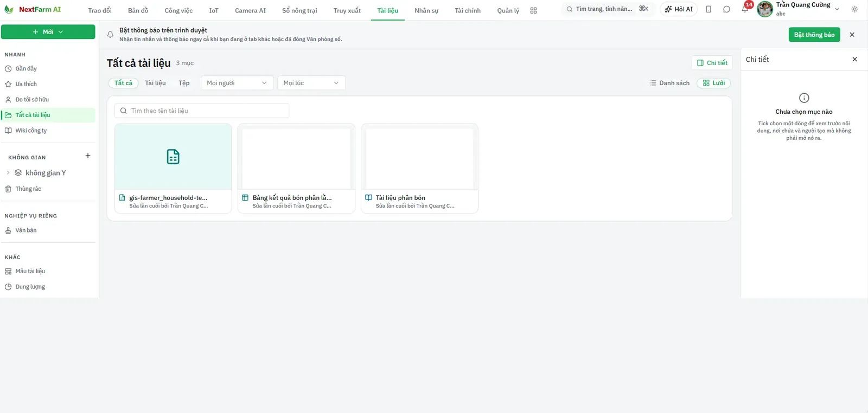The height and width of the screenshot is (413, 868).
Task: Click the document icon on gis-farmer_household card
Action: click(x=173, y=157)
